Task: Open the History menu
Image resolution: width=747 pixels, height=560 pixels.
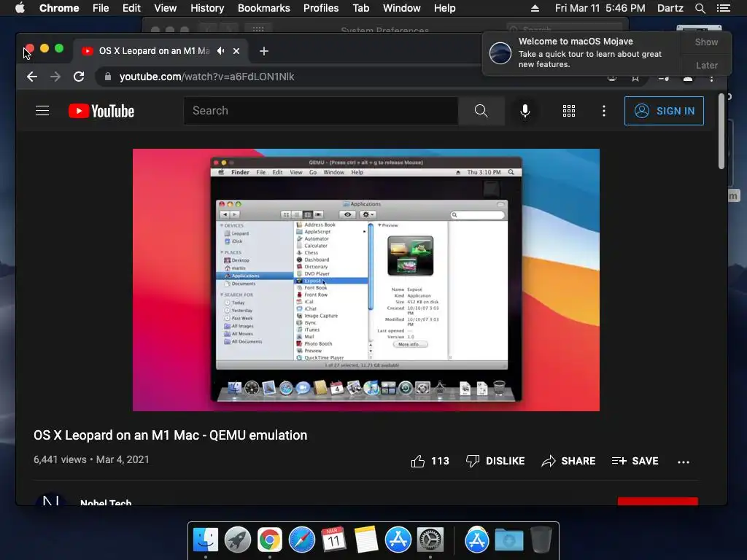Action: (207, 8)
